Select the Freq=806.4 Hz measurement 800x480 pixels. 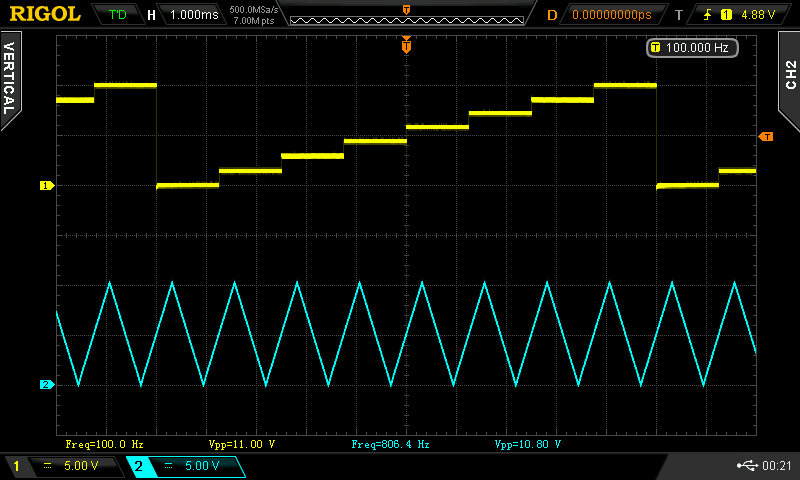390,443
